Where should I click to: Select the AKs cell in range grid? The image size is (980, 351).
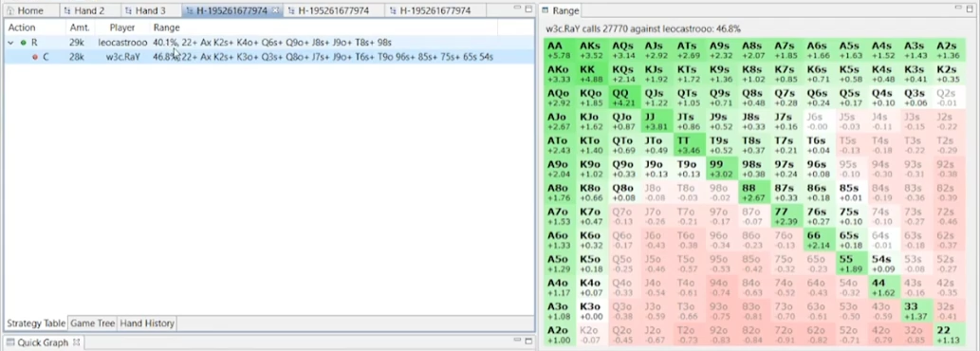pos(593,50)
